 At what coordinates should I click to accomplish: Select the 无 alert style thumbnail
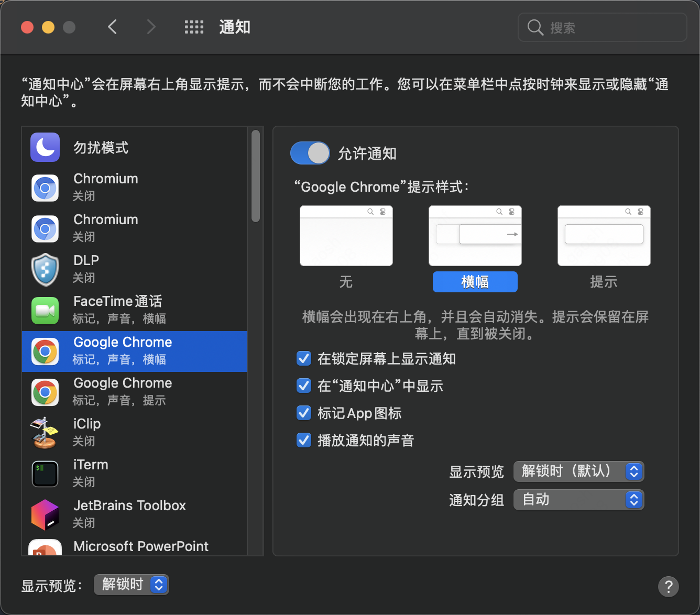346,236
